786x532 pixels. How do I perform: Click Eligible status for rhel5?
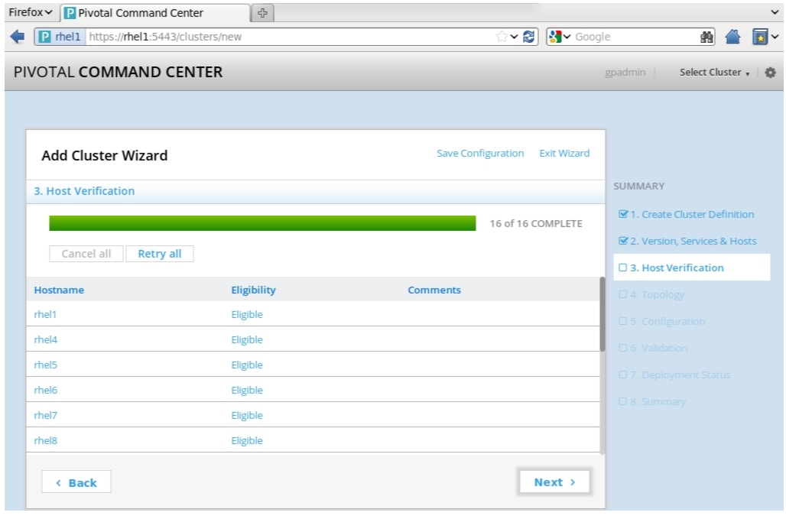pos(247,365)
